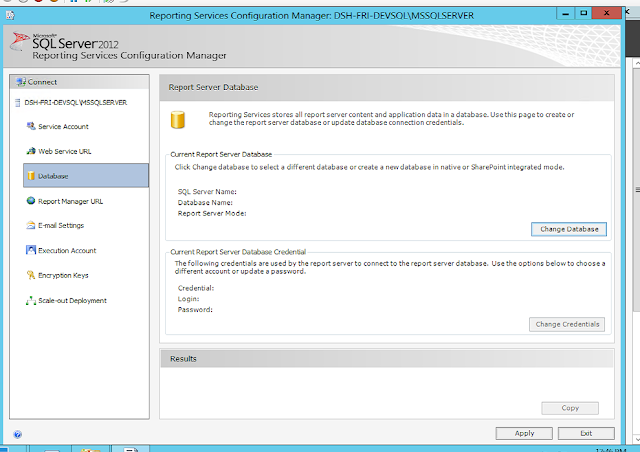Click the Change Credentials button

[x=567, y=324]
